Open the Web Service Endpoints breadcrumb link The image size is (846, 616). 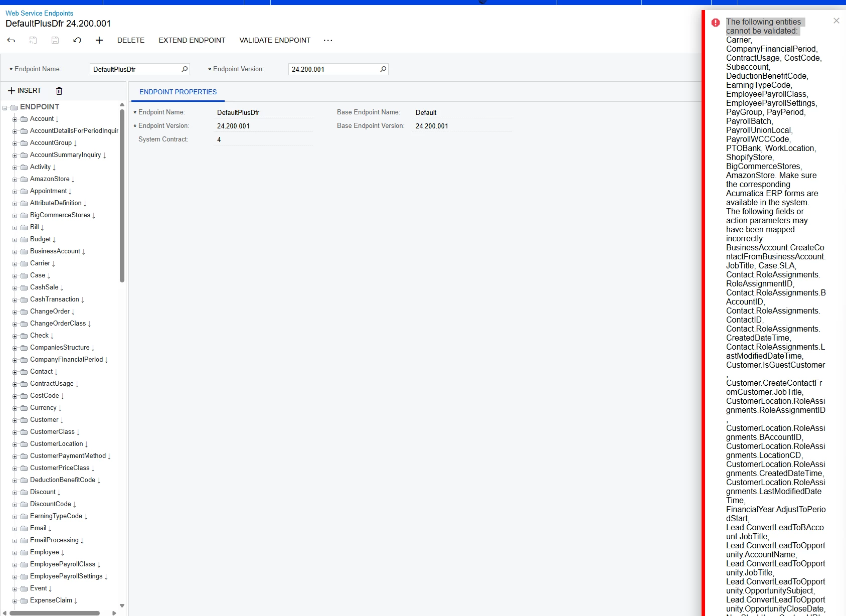[39, 13]
